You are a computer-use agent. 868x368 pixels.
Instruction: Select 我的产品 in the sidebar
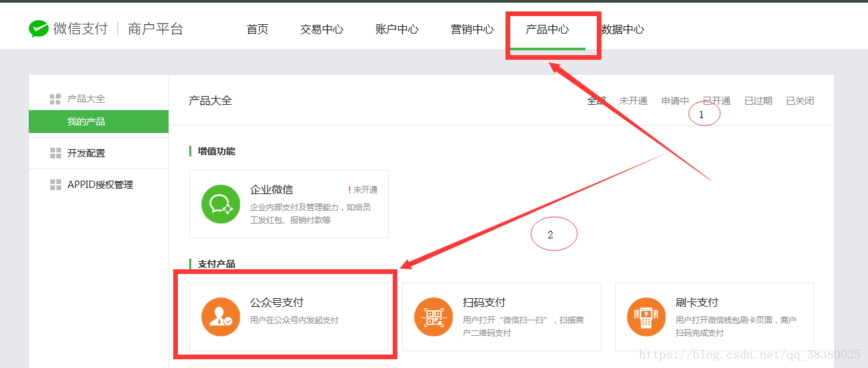(99, 122)
